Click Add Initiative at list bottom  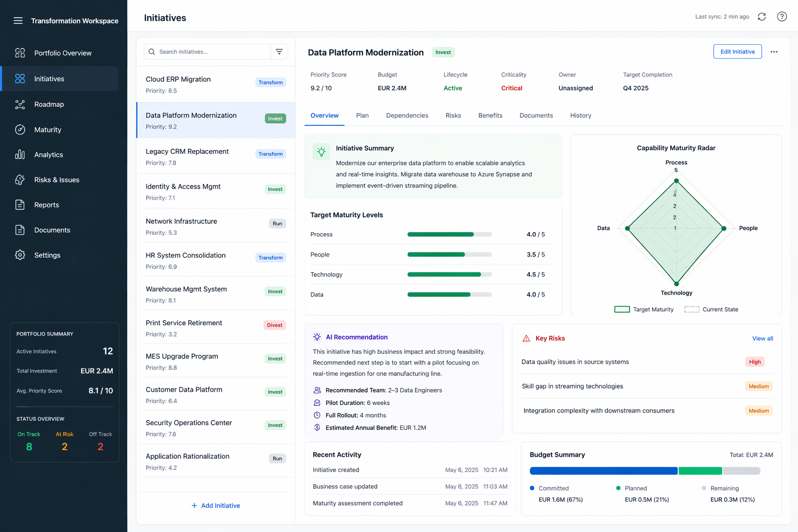(215, 505)
